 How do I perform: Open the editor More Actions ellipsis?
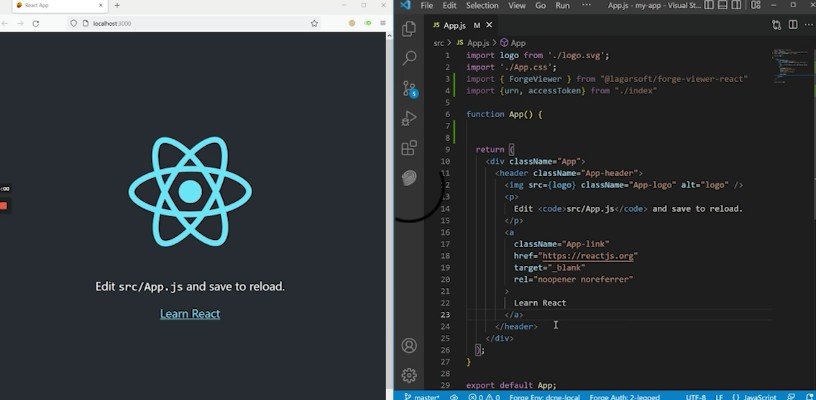[808, 25]
